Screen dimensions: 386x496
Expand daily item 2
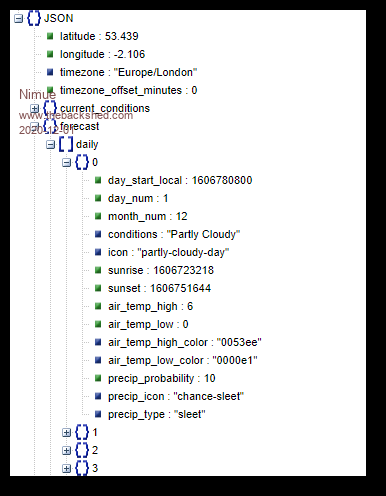pos(66,450)
